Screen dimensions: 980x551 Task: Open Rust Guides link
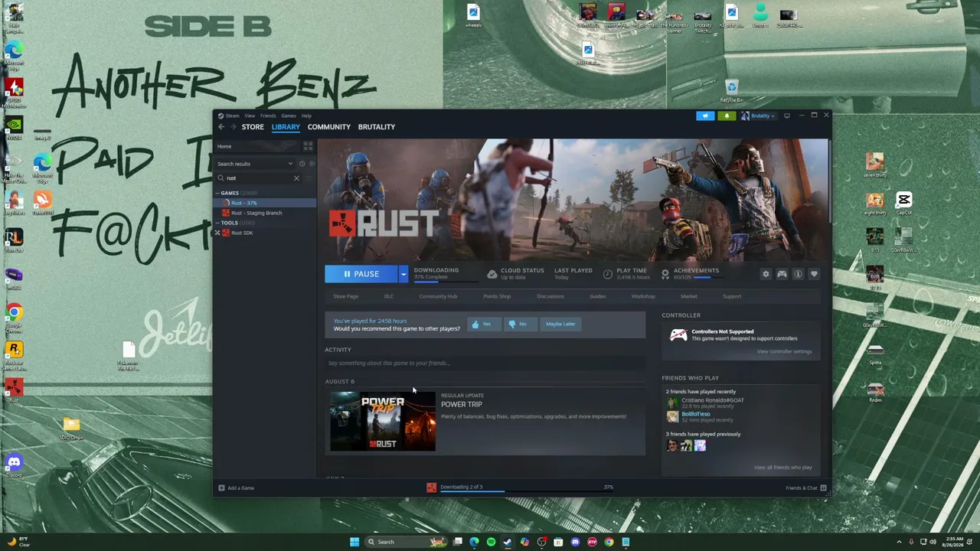tap(598, 296)
